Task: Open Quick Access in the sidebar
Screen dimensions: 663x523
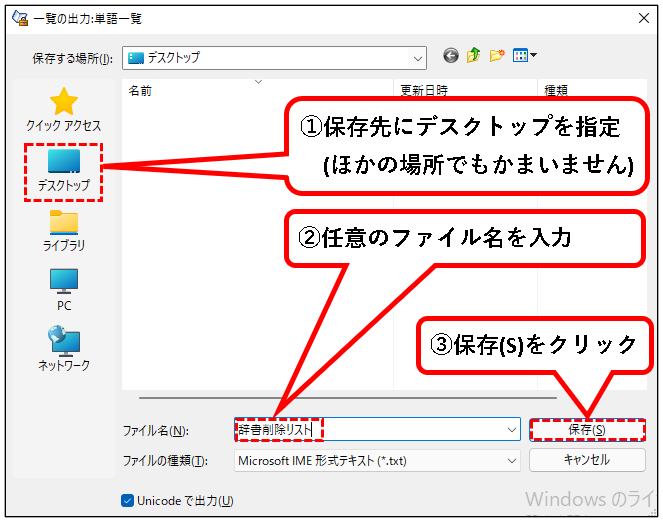Action: [63, 110]
